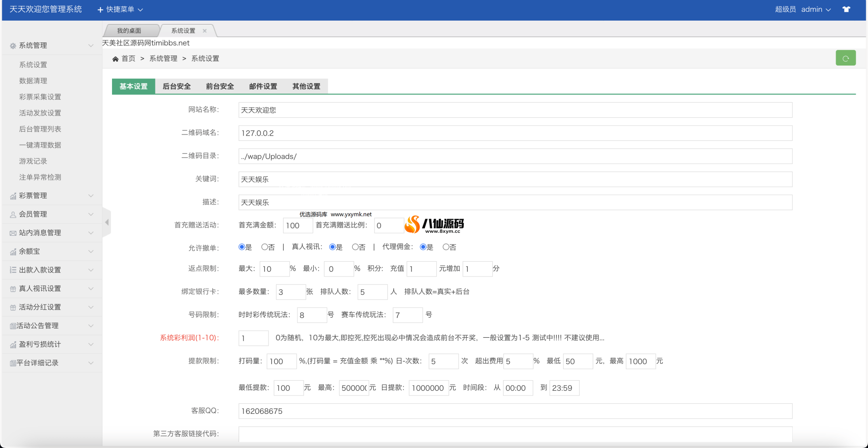Click the t-shirt theme icon top right
This screenshot has width=868, height=448.
coord(847,9)
